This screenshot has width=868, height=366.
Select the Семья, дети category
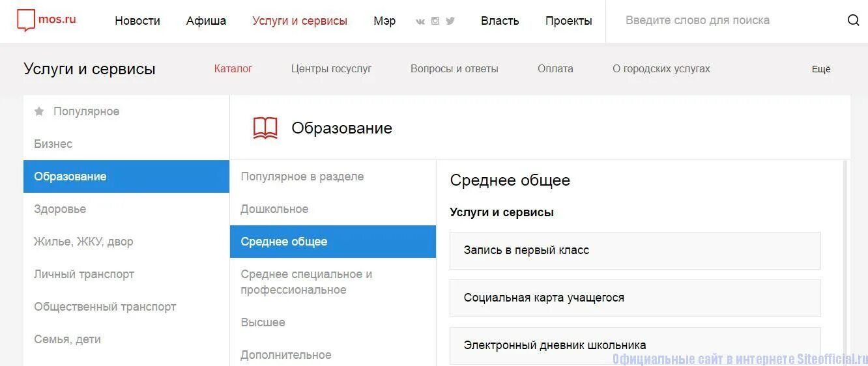(126, 339)
